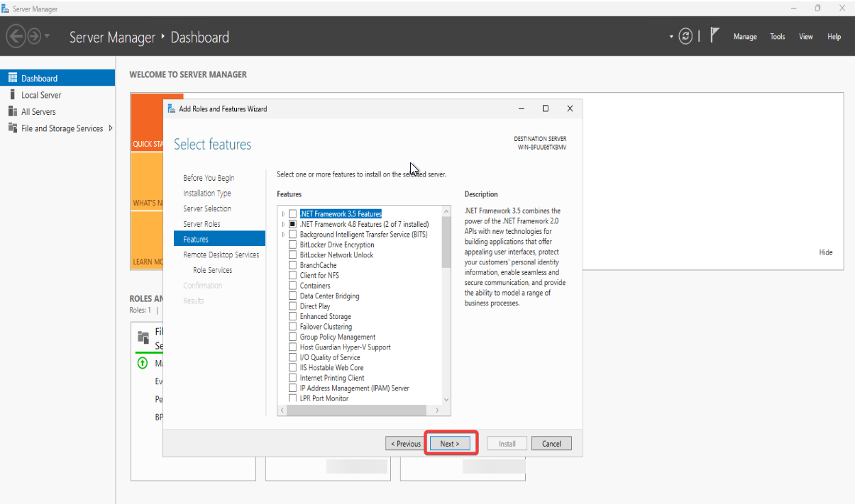Jump to the Server Roles wizard step
This screenshot has height=504, width=855.
point(202,224)
